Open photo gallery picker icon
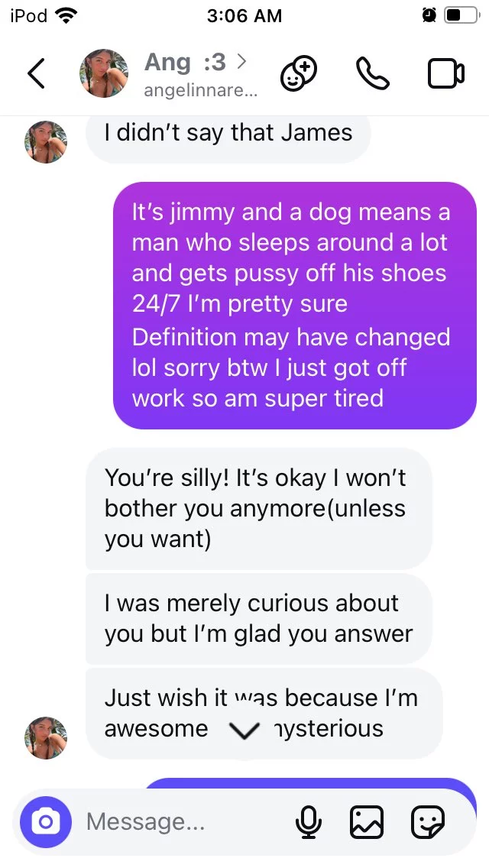 coord(367,822)
